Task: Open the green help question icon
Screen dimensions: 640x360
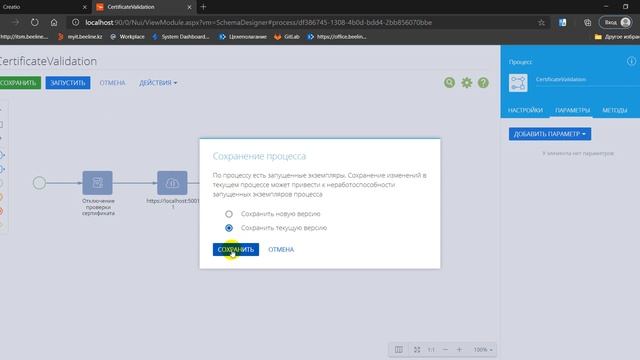Action: tap(483, 83)
